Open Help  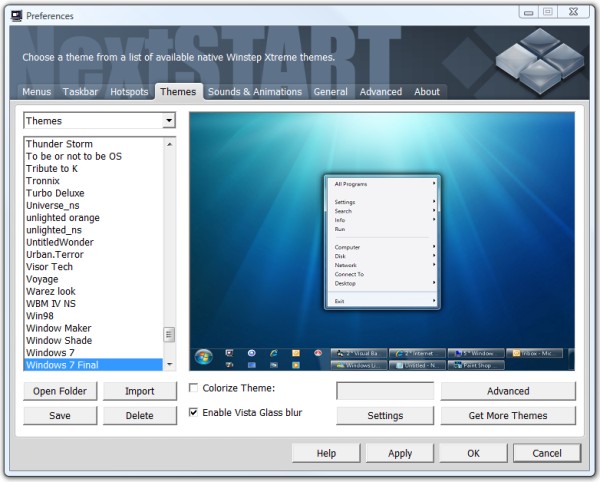click(326, 453)
